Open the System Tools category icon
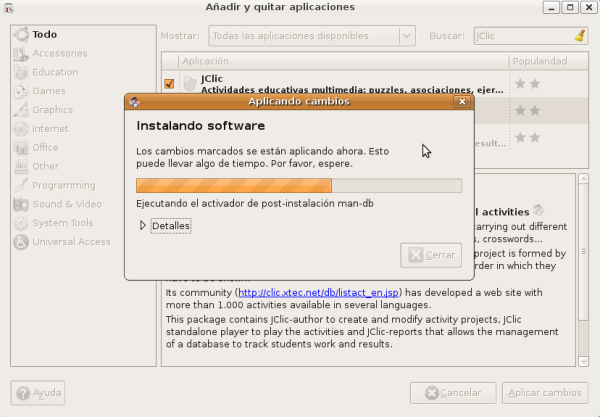 pyautogui.click(x=20, y=223)
